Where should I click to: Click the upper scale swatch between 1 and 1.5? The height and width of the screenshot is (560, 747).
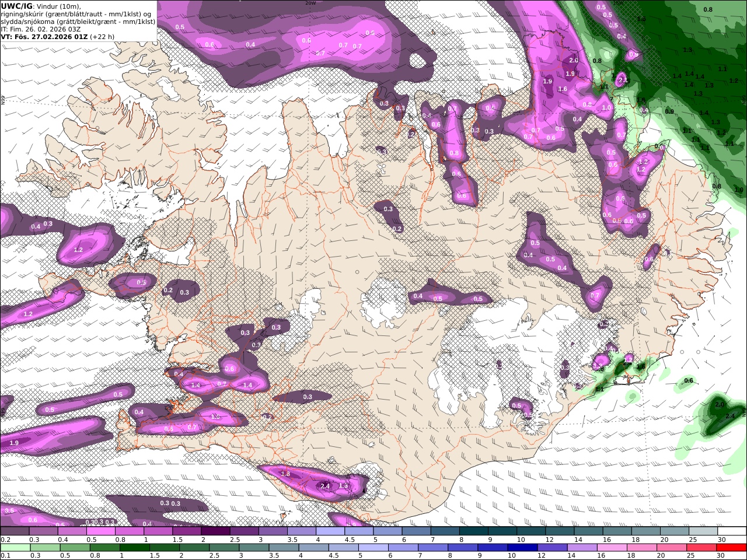(x=159, y=531)
